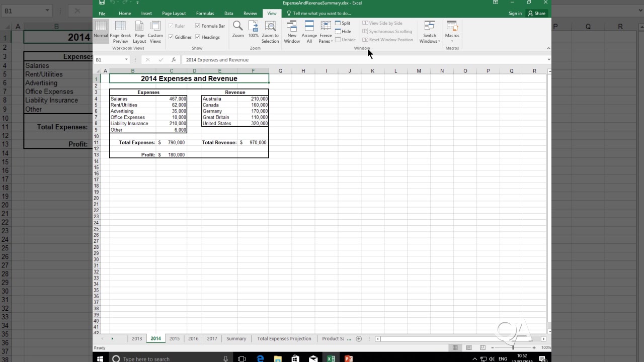644x362 pixels.
Task: Add a new sheet with plus icon
Action: point(359,339)
